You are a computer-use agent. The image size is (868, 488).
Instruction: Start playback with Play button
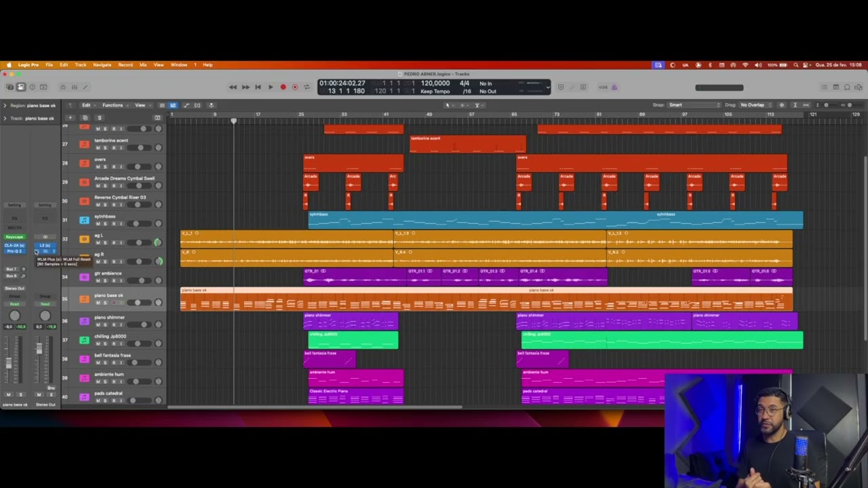270,87
